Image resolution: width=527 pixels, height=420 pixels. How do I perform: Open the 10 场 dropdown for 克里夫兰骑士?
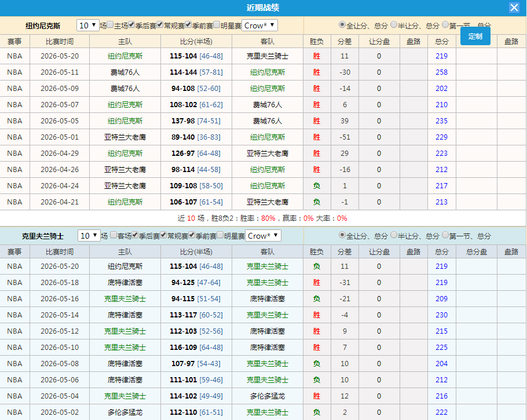[x=89, y=236]
